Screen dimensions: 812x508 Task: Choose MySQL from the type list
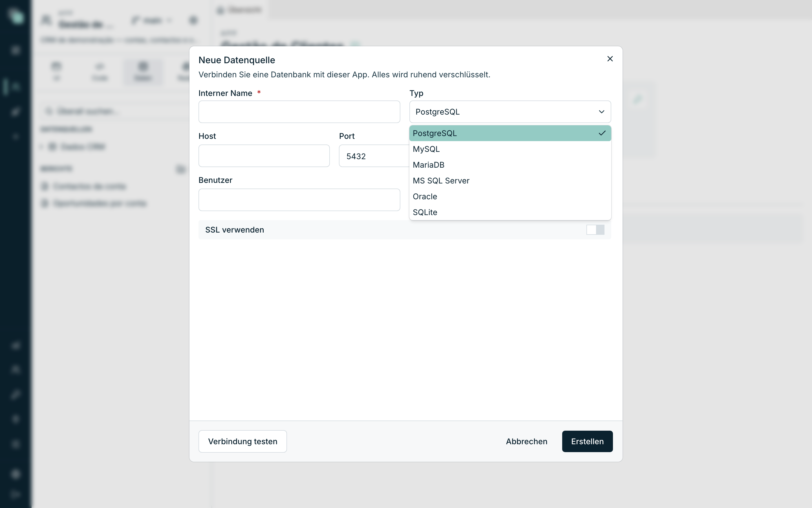coord(510,149)
